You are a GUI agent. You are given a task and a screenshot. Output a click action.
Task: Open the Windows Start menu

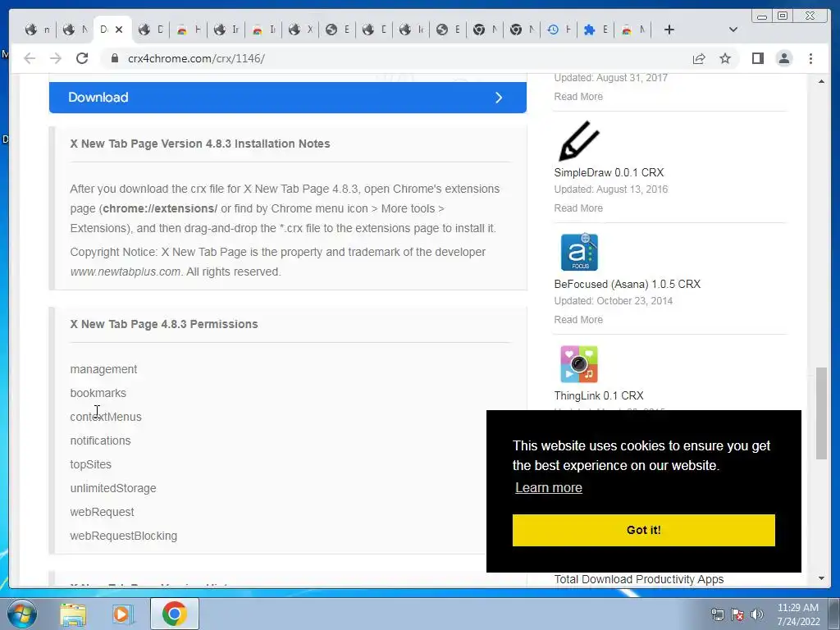(x=21, y=614)
